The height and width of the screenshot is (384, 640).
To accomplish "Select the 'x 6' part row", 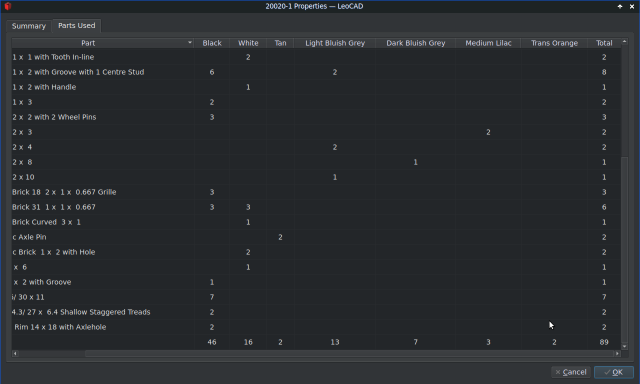I will click(x=316, y=267).
